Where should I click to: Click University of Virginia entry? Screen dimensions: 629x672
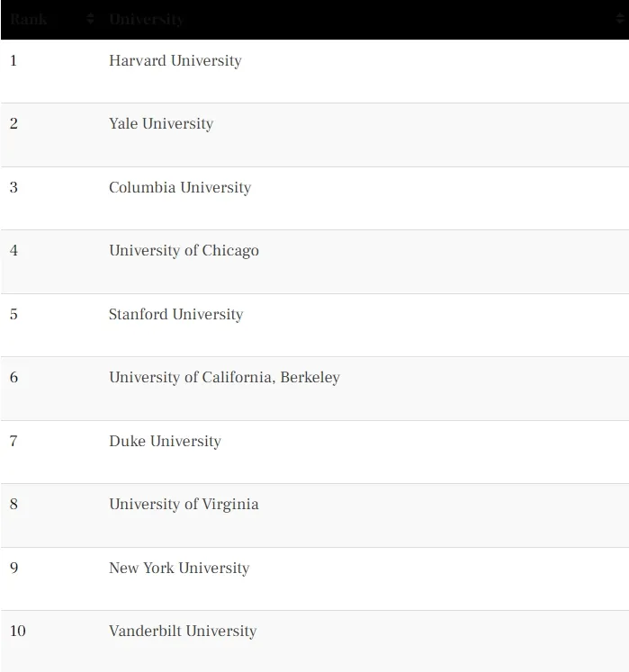pos(184,504)
